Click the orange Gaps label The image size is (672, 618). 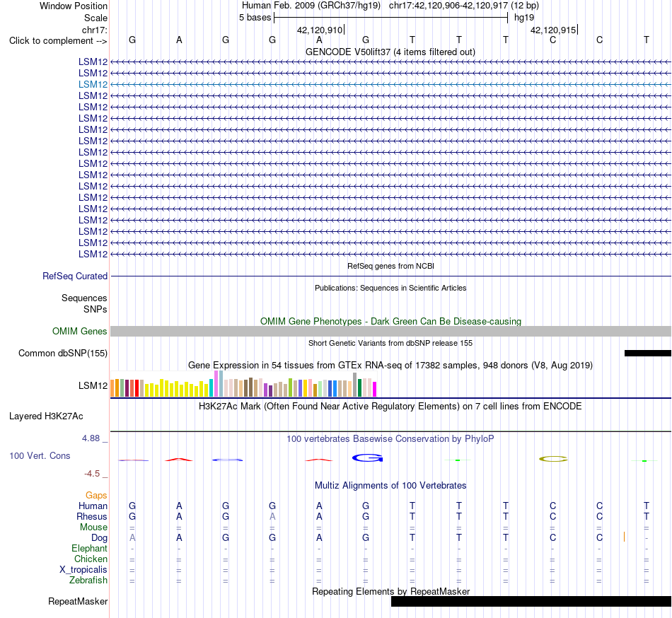click(x=96, y=496)
